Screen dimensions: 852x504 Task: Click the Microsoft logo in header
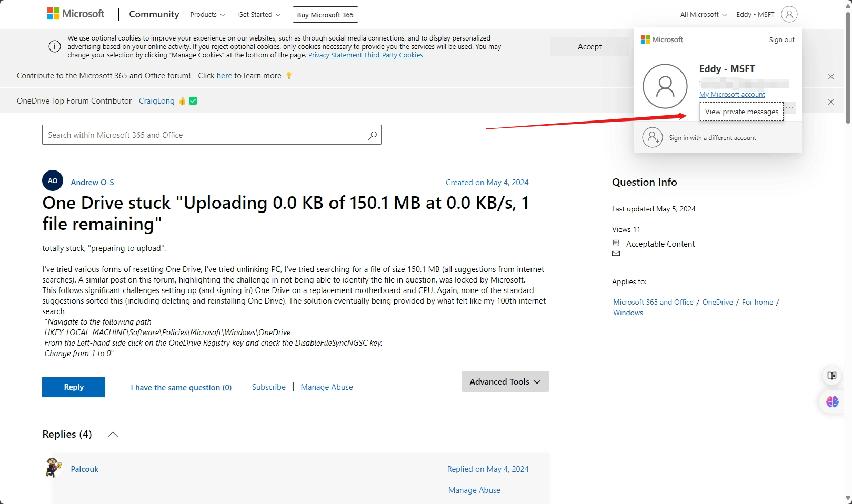click(x=76, y=14)
